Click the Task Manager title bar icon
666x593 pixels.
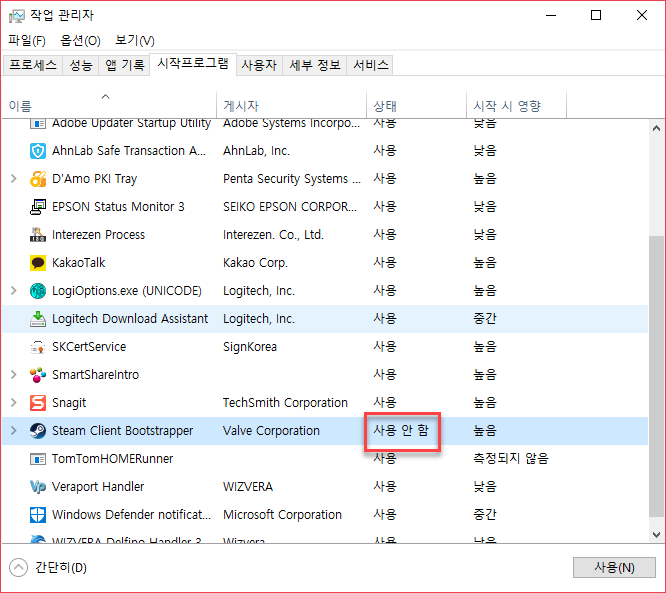click(17, 16)
